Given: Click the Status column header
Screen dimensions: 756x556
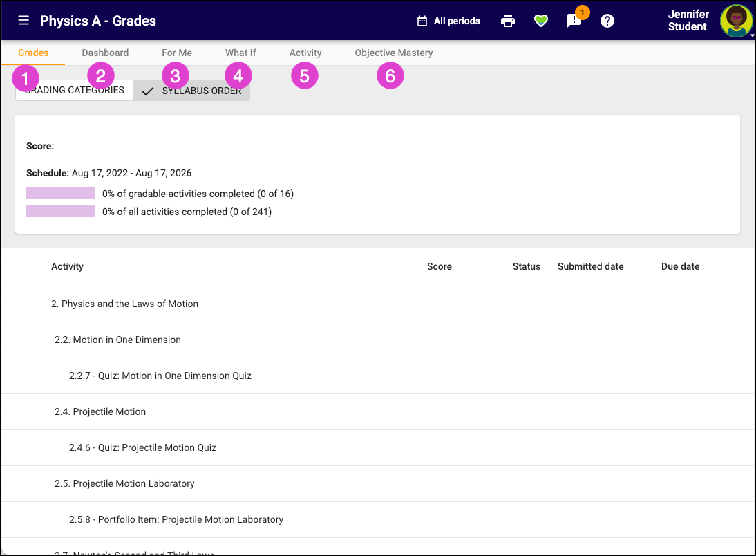Looking at the screenshot, I should pyautogui.click(x=527, y=266).
